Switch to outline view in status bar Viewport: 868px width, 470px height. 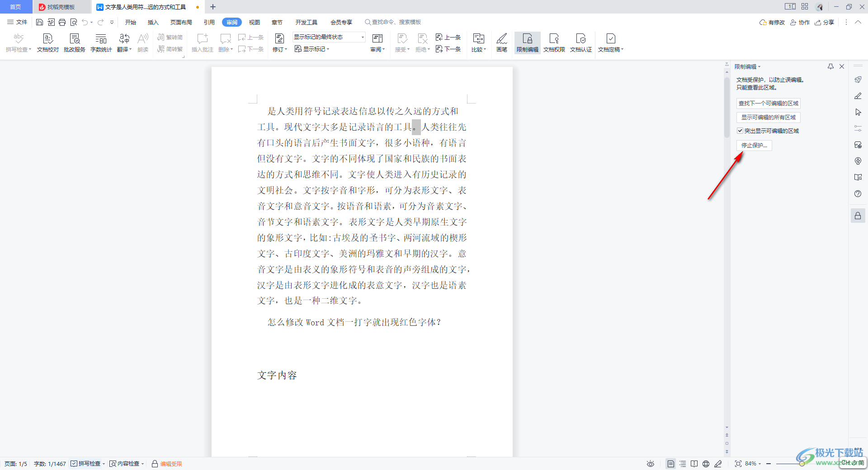683,464
